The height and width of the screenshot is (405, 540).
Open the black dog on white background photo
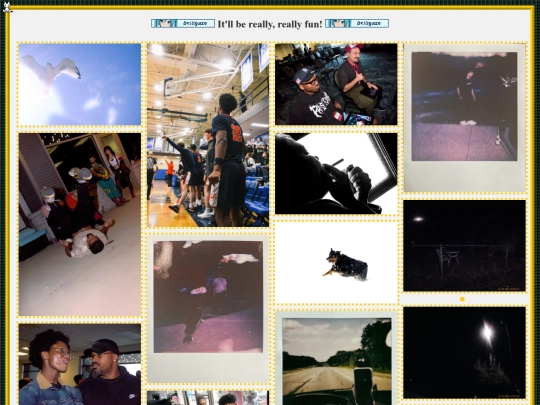[336, 263]
